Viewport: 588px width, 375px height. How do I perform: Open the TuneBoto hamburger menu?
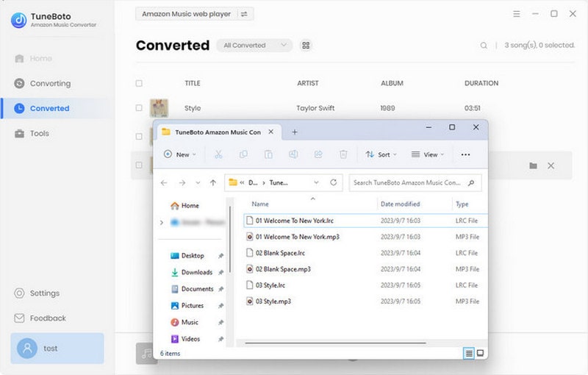[x=517, y=14]
